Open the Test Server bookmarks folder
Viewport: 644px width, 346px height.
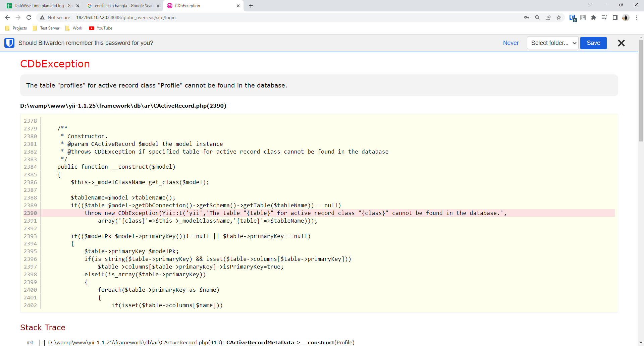[46, 28]
